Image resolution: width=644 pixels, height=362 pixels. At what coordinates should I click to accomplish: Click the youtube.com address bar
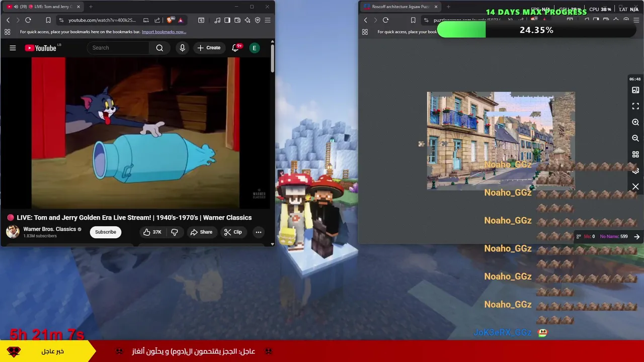point(102,20)
